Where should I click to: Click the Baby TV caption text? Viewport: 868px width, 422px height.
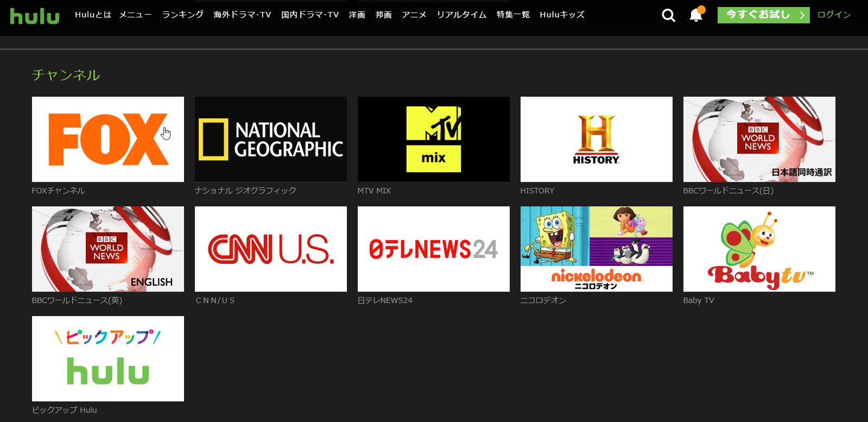point(699,300)
